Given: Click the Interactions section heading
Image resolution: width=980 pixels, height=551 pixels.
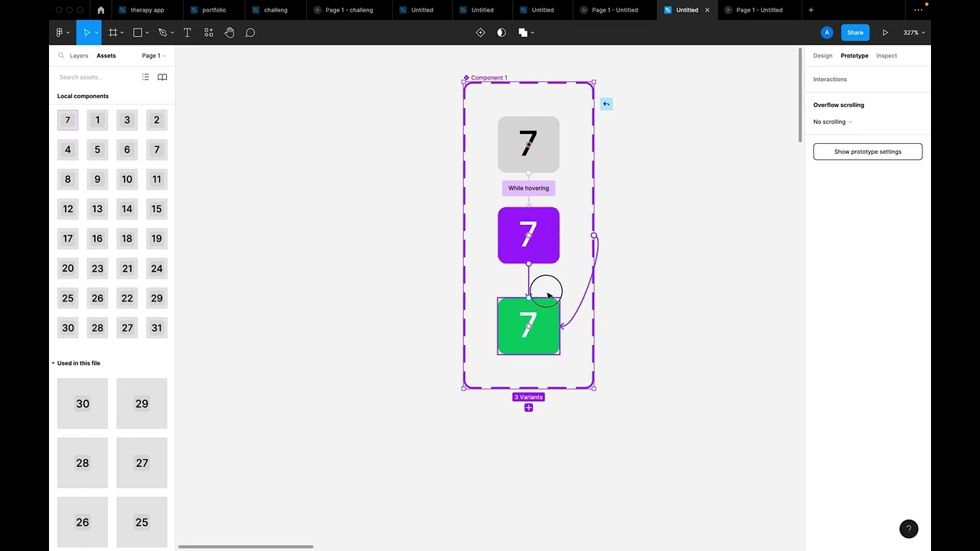Looking at the screenshot, I should (x=830, y=80).
